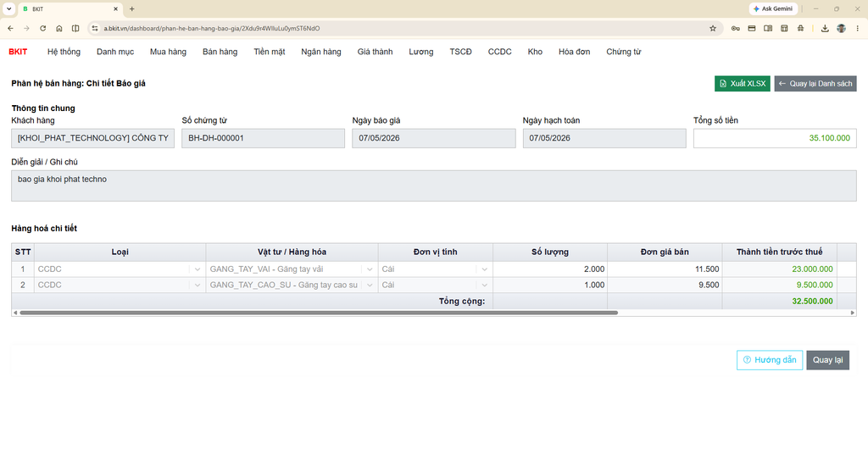868x466 pixels.
Task: Click the scrollbar right arrow of table
Action: [x=853, y=313]
